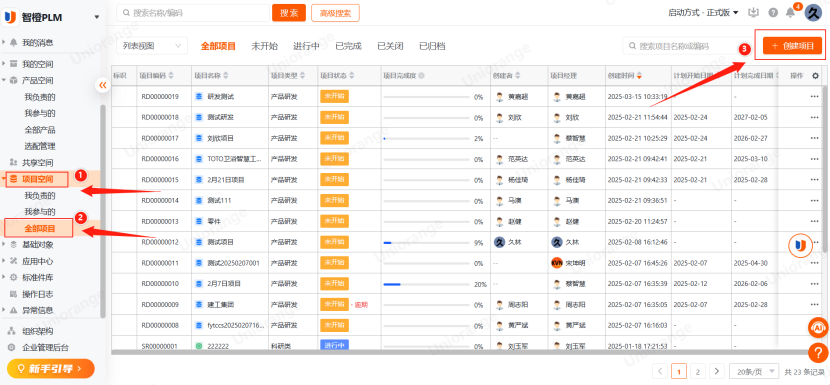Image resolution: width=830 pixels, height=385 pixels.
Task: Click the info icon beside 项目完成度 header
Action: pos(421,76)
